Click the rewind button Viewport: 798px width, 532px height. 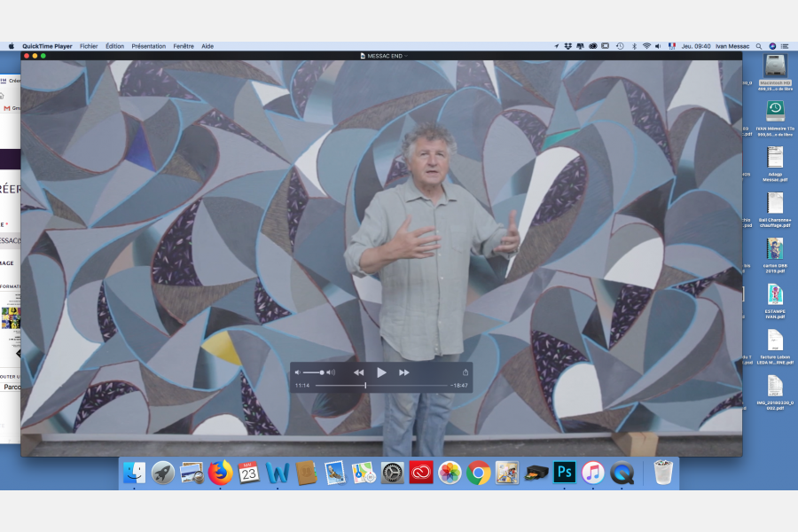click(x=359, y=372)
